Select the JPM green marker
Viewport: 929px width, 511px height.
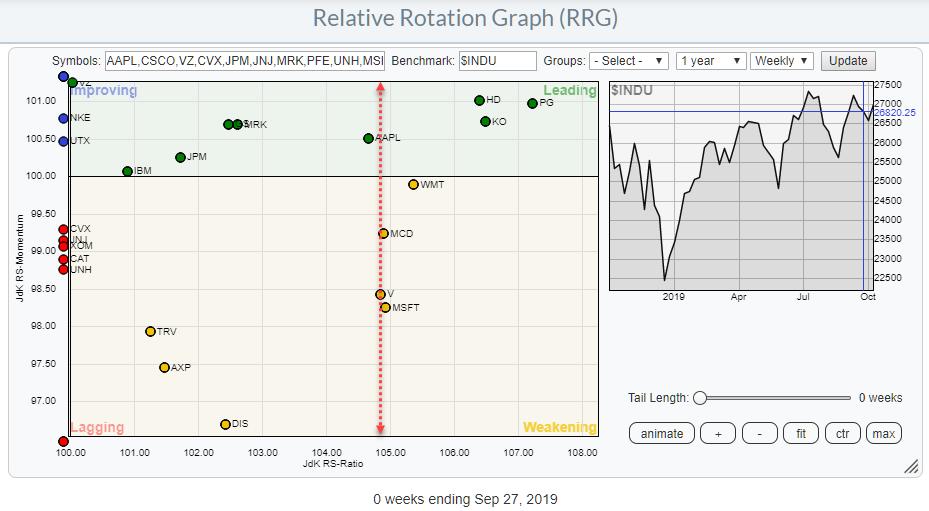(x=180, y=157)
